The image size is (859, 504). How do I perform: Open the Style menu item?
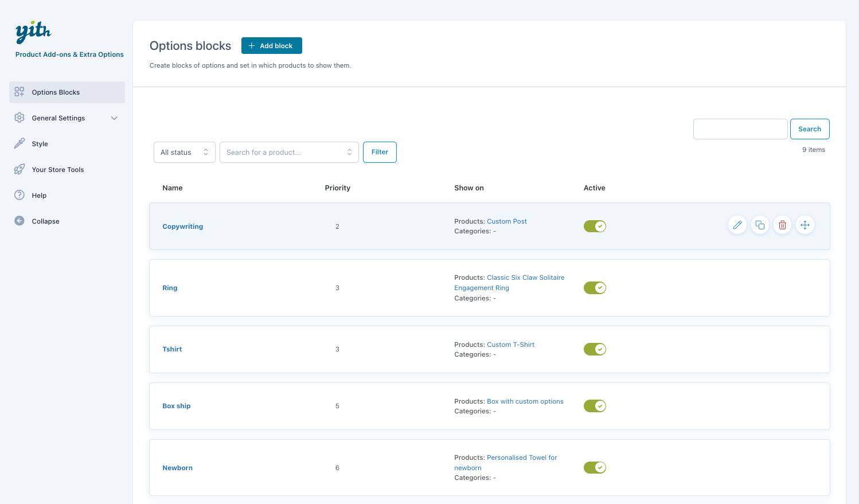[x=40, y=144]
